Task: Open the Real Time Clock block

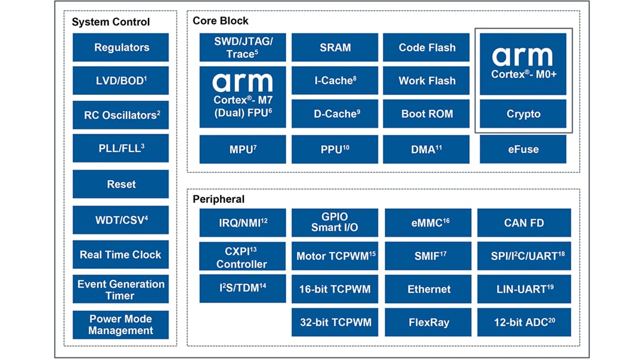Action: [120, 254]
